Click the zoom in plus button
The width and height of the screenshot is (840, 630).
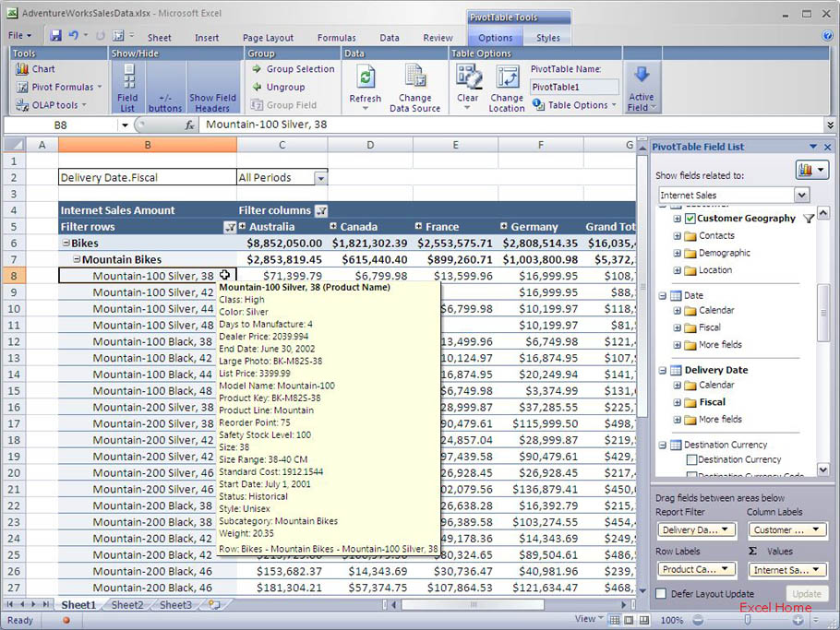[798, 620]
